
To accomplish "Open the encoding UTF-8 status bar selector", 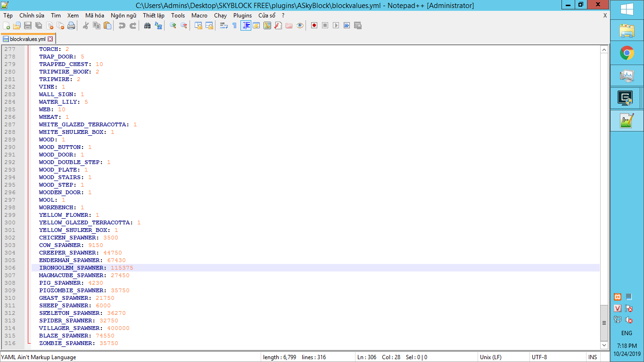I will (x=539, y=357).
